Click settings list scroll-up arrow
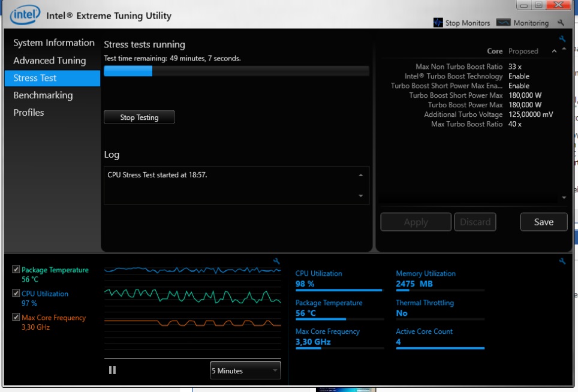578x392 pixels. (564, 49)
